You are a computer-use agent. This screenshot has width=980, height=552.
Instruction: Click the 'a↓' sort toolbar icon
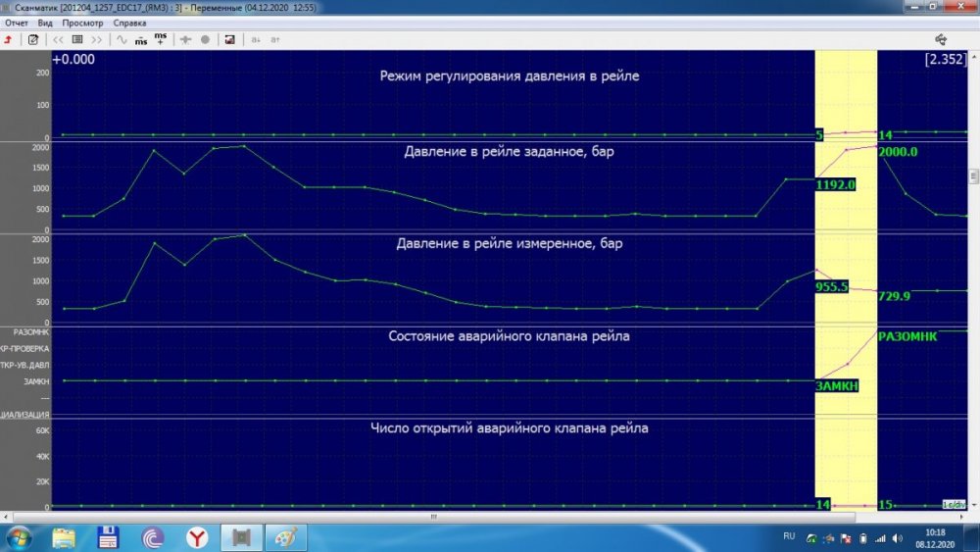tap(256, 39)
